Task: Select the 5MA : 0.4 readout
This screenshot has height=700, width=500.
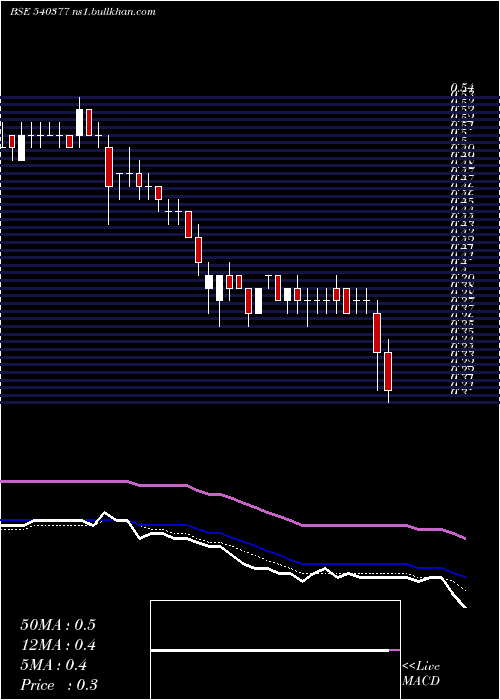Action: tap(54, 665)
